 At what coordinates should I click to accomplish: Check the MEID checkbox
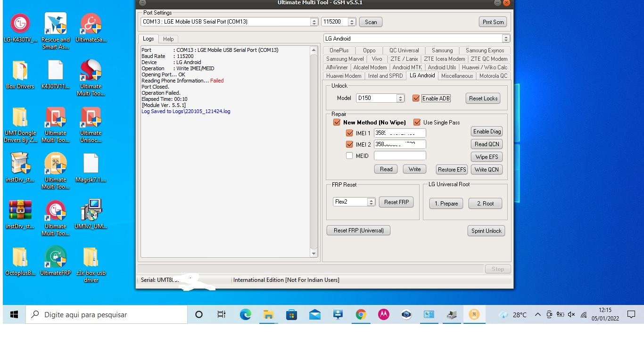349,156
